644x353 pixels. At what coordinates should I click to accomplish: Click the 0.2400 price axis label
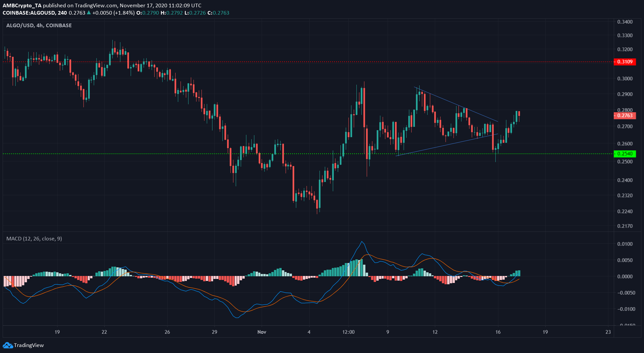click(x=625, y=180)
